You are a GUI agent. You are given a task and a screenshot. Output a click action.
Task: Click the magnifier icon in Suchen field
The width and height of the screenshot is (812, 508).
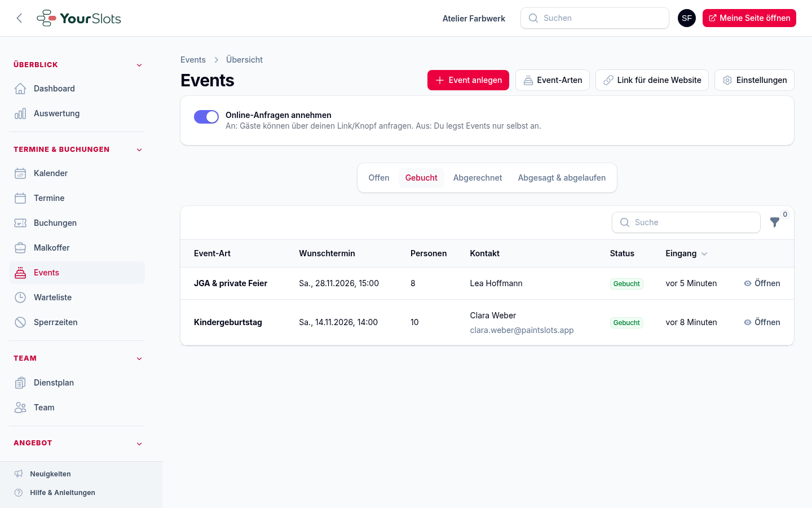533,18
